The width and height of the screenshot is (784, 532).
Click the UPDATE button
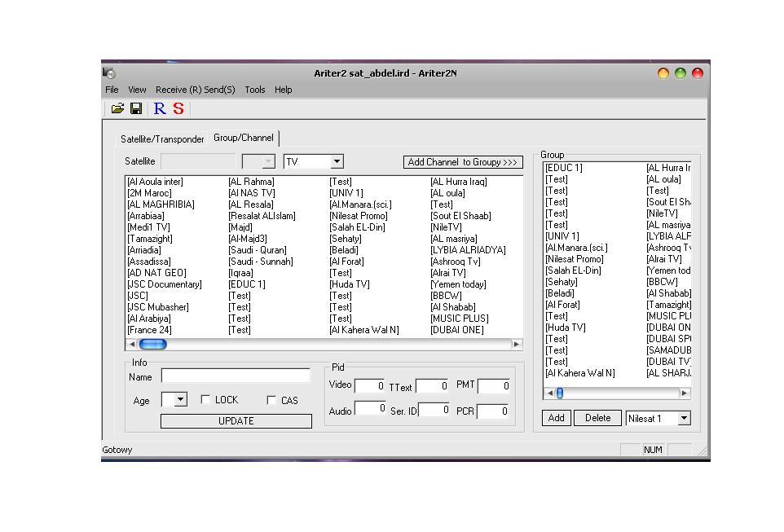click(236, 421)
